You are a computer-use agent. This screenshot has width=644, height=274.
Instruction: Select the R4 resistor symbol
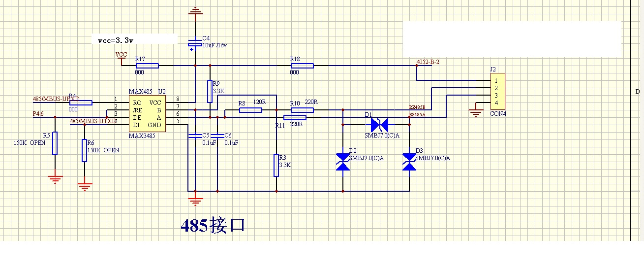click(81, 103)
